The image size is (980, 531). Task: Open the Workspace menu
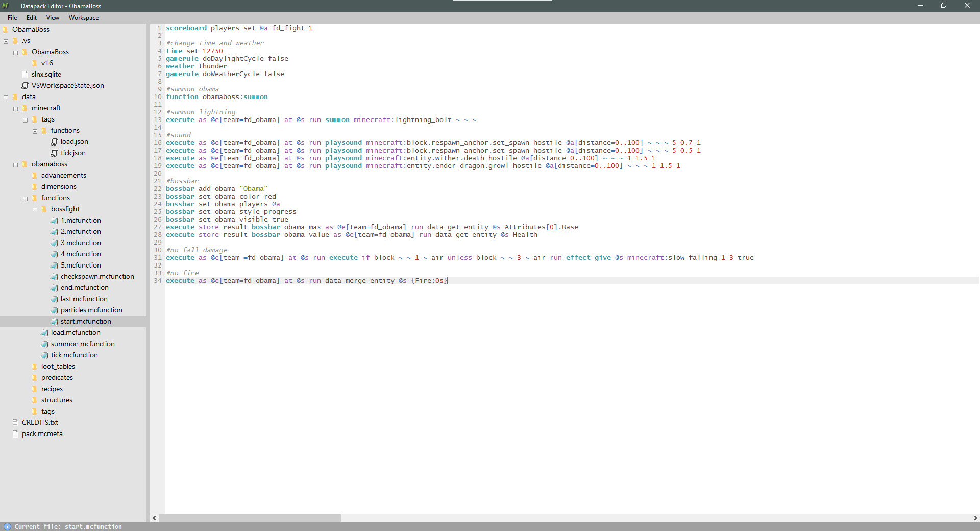pos(83,17)
